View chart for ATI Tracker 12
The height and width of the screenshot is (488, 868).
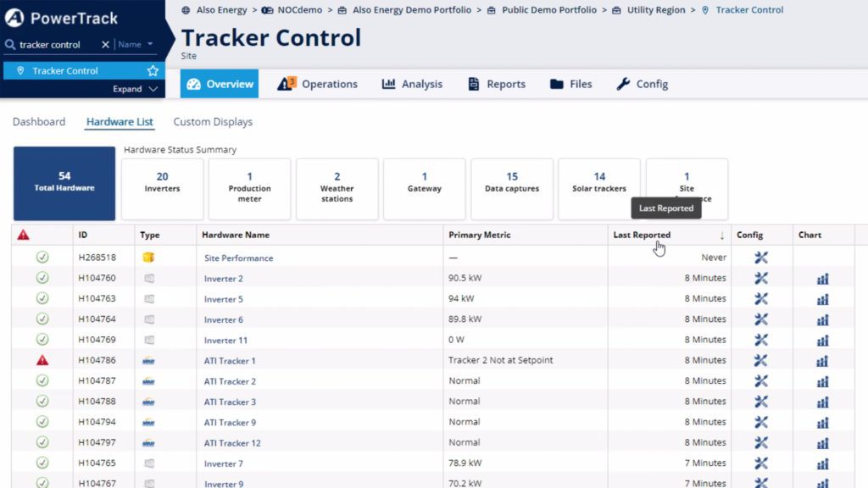[x=822, y=443]
